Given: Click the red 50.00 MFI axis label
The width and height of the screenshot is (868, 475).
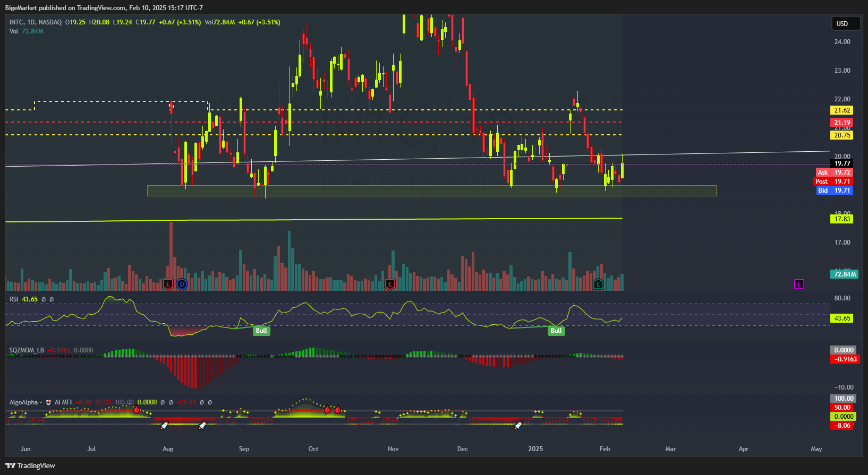Looking at the screenshot, I should click(842, 408).
